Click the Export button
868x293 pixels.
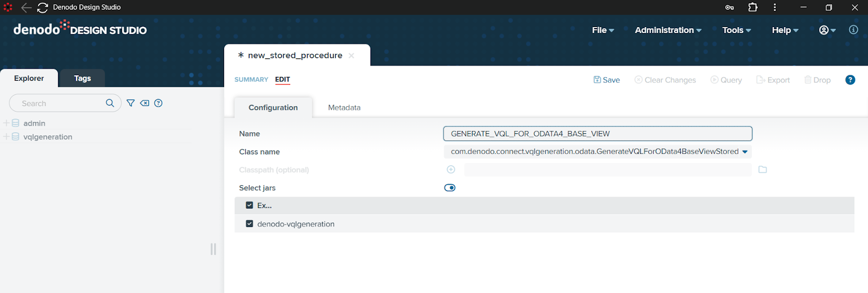click(773, 80)
